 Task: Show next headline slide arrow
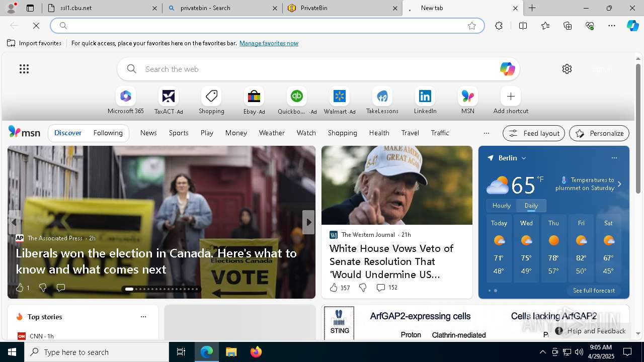(308, 222)
